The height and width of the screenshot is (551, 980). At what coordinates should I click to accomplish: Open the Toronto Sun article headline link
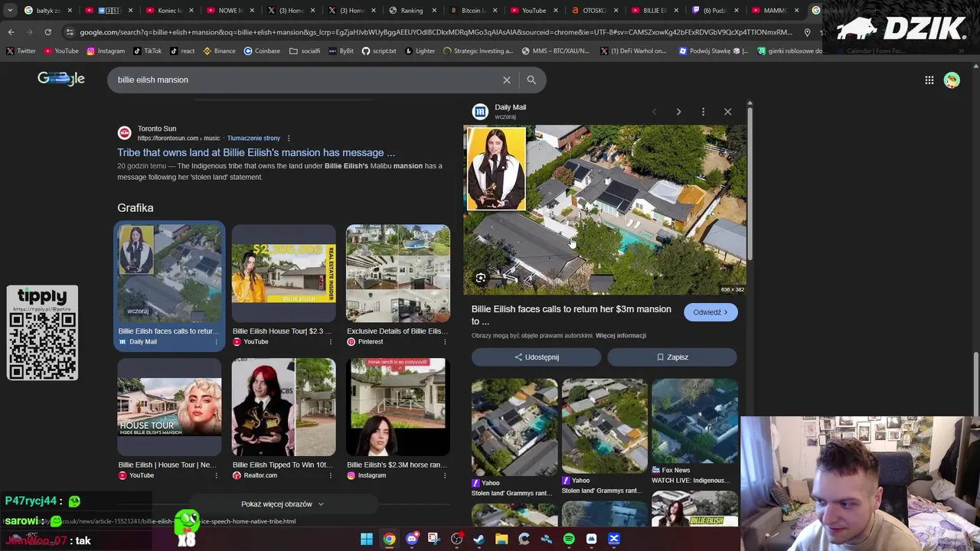point(256,152)
